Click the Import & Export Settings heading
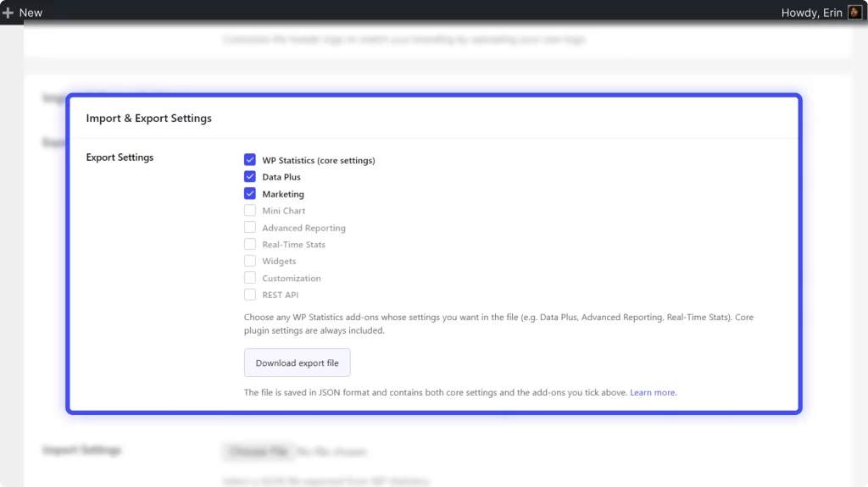 click(149, 119)
